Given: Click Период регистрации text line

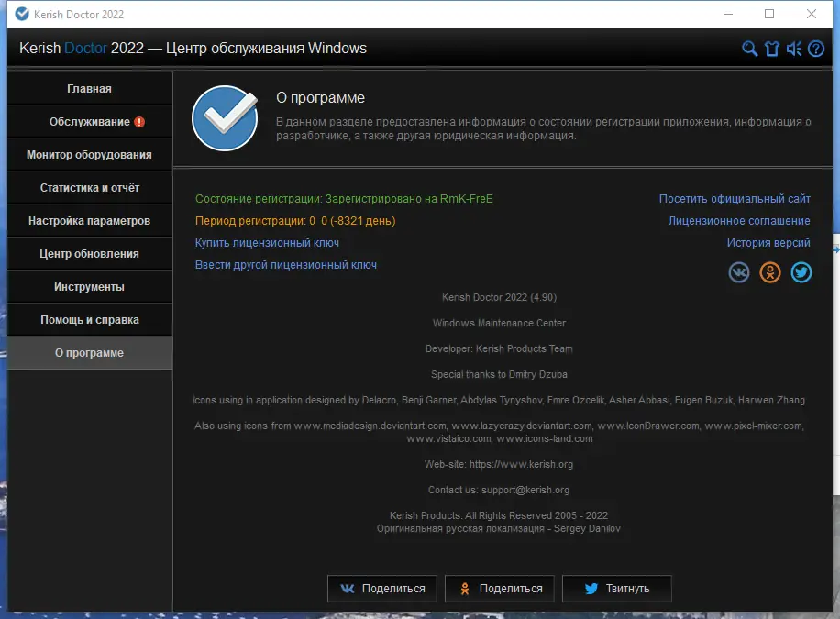Looking at the screenshot, I should pos(295,221).
